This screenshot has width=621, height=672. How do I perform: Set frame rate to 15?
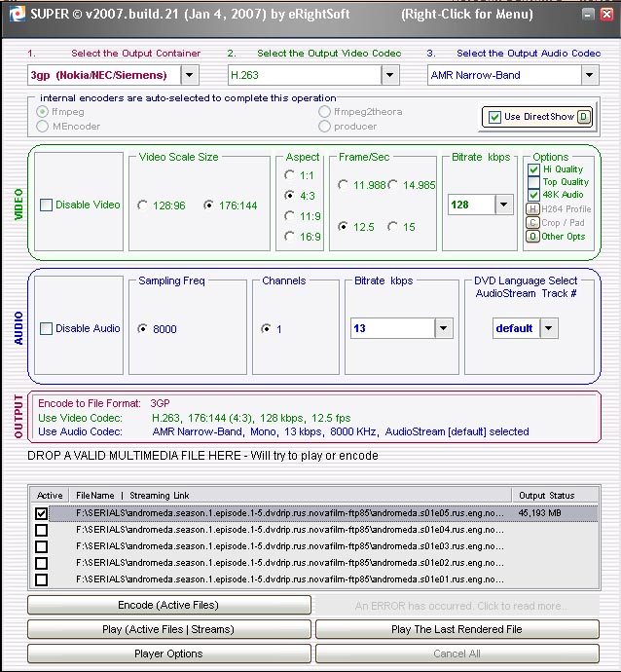pyautogui.click(x=392, y=226)
